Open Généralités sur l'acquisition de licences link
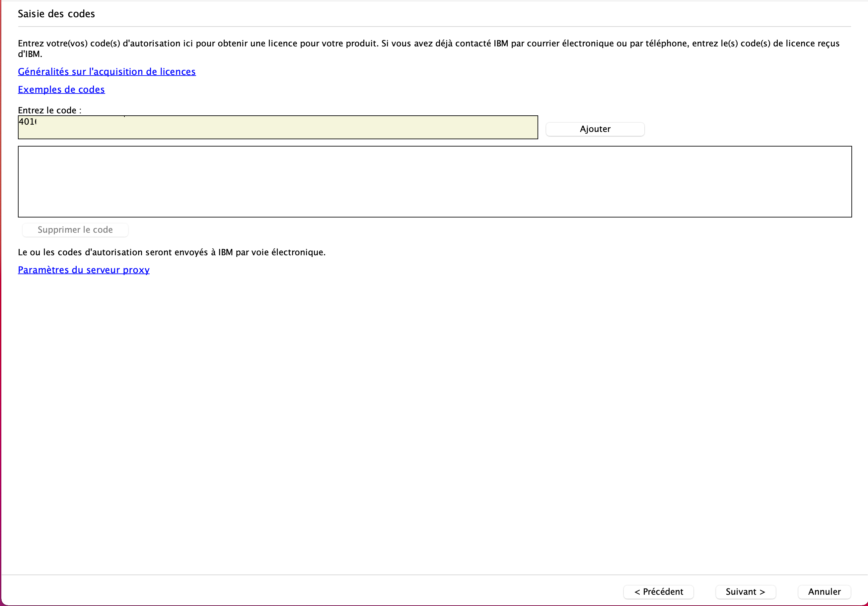This screenshot has width=868, height=606. tap(107, 72)
